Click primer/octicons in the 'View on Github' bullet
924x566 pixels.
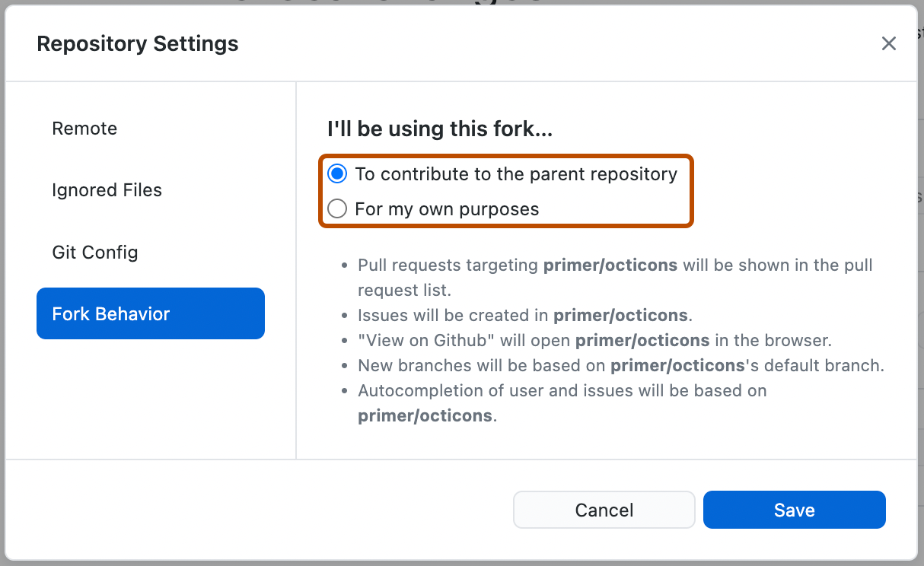click(642, 340)
